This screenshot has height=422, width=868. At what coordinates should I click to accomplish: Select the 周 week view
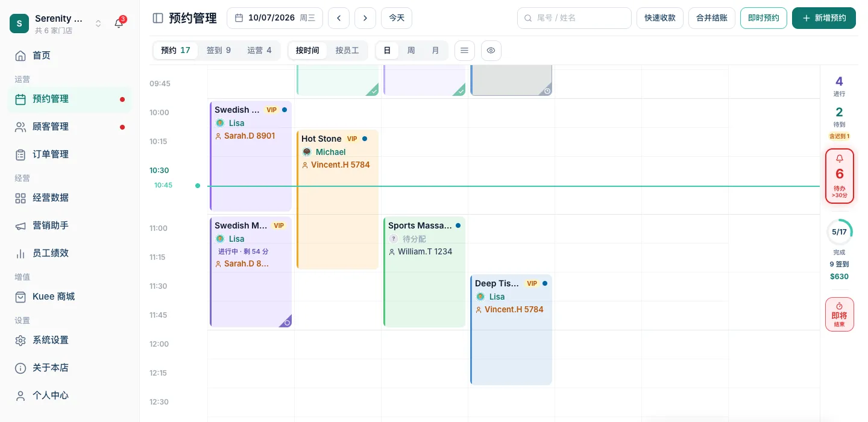coord(411,51)
